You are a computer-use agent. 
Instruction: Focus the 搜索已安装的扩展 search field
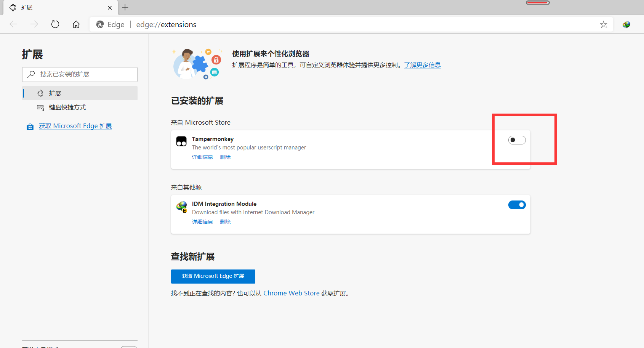coord(80,74)
